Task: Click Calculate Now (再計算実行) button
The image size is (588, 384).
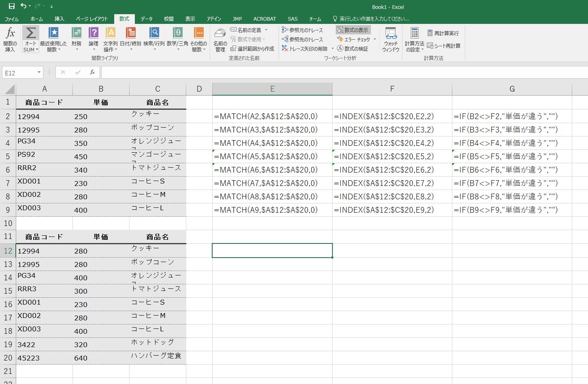Action: (x=443, y=33)
